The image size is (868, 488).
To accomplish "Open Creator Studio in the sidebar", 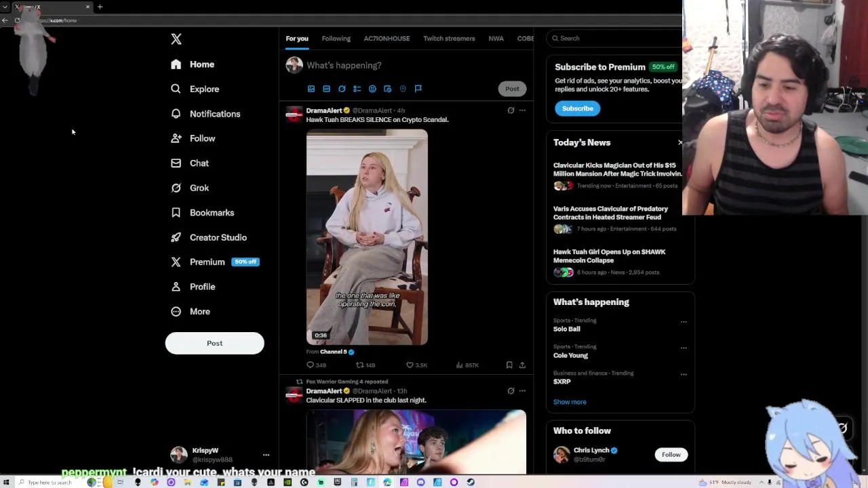I will point(209,237).
